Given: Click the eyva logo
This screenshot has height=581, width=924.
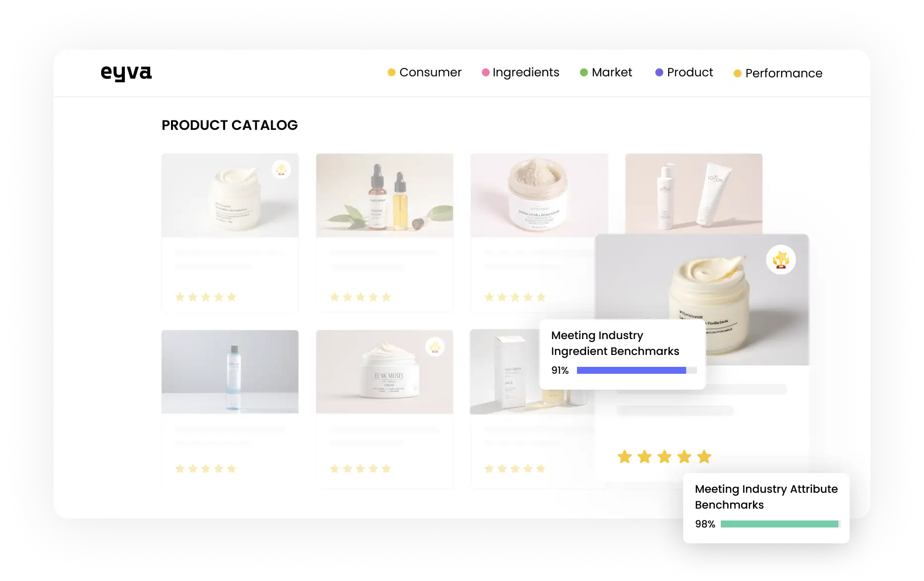Looking at the screenshot, I should pos(126,73).
